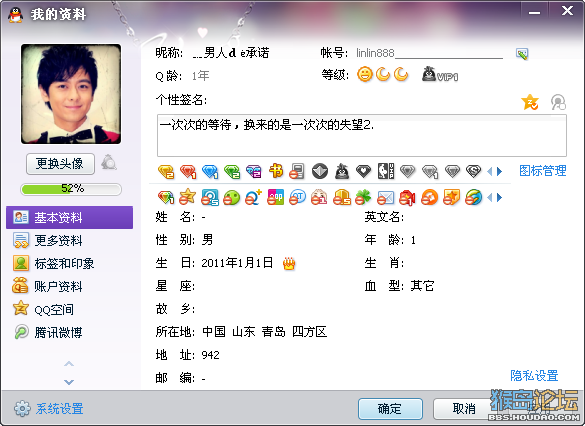The height and width of the screenshot is (426, 585).
Task: Open the 基本资料 tab
Action: (x=69, y=217)
